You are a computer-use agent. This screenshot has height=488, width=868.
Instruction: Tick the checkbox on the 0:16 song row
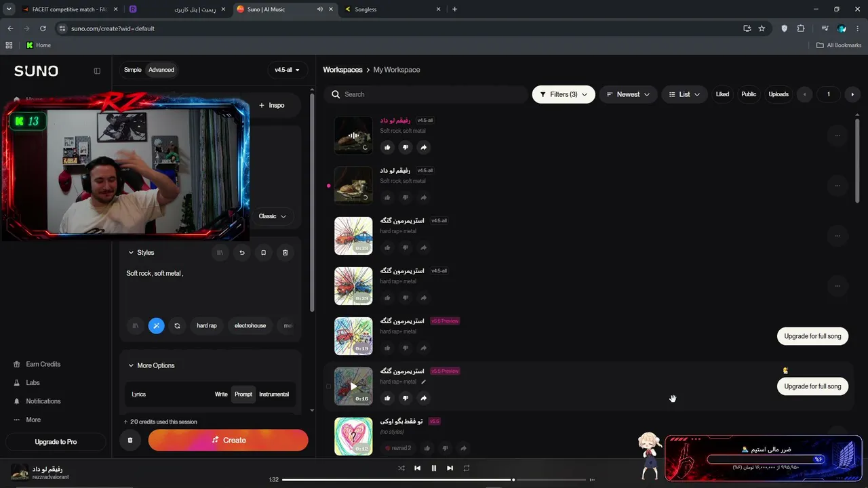pyautogui.click(x=329, y=386)
